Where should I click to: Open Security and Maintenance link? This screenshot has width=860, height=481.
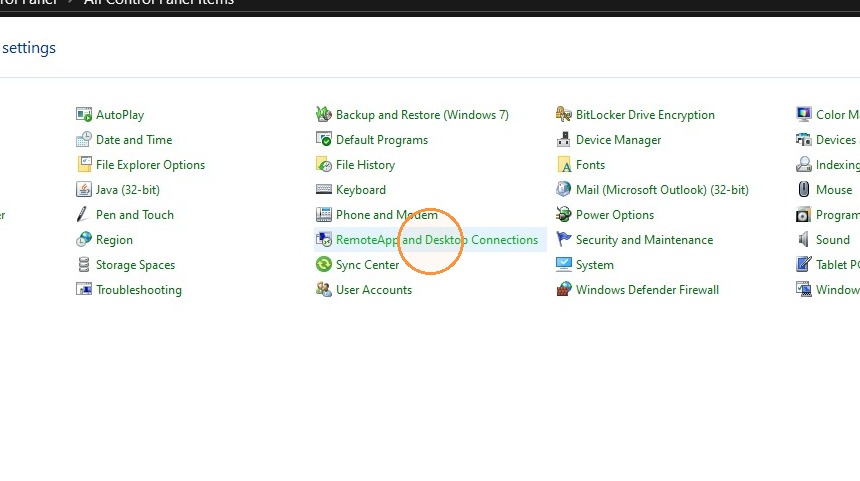pyautogui.click(x=644, y=240)
